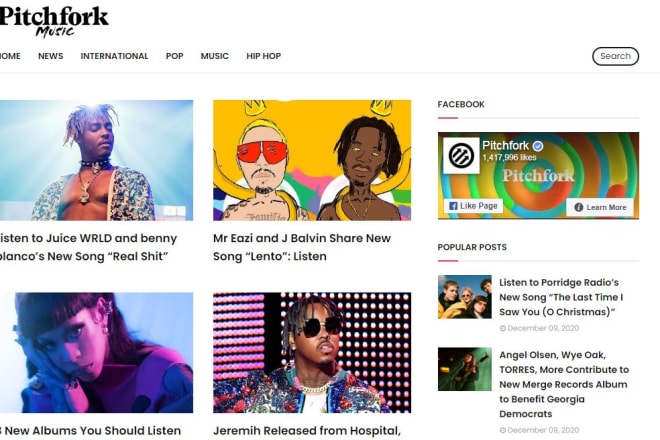
Task: Open the Jeremih Released from Hospital headline
Action: [307, 431]
